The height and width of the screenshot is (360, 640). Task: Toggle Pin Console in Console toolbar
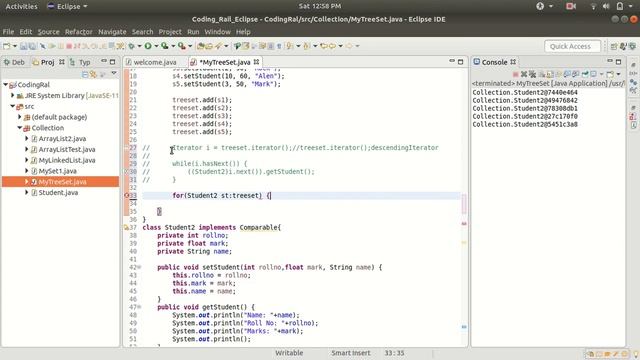click(x=585, y=74)
